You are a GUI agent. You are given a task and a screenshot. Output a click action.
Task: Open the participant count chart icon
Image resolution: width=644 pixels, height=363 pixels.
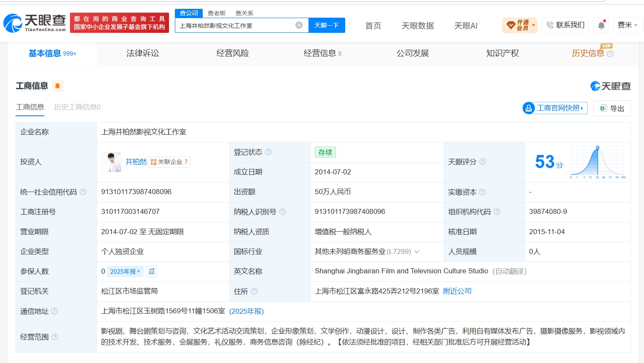coord(152,271)
